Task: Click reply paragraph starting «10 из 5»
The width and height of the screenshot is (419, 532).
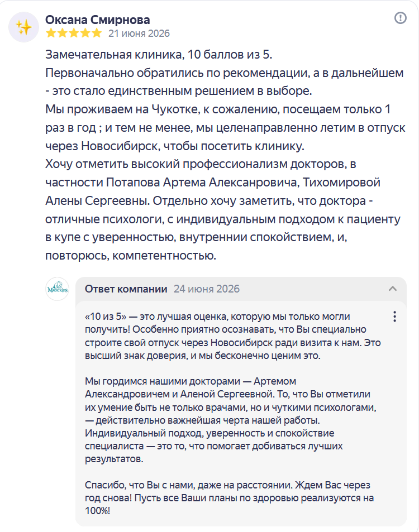Action: [232, 336]
